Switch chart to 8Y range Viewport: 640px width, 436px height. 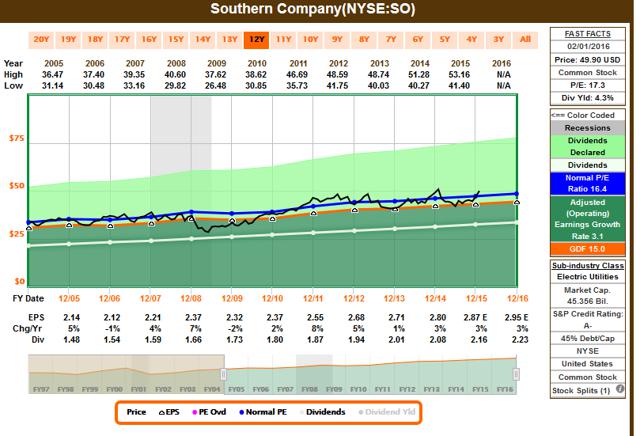pos(364,40)
